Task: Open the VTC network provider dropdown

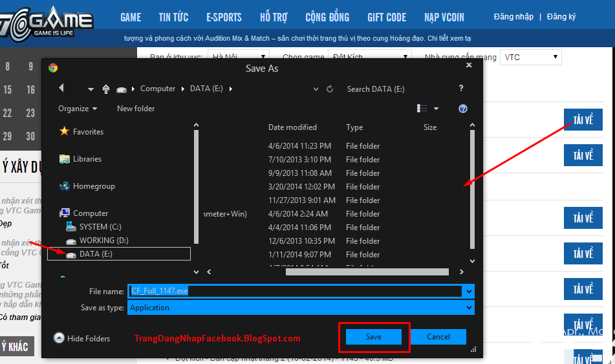Action: (531, 58)
